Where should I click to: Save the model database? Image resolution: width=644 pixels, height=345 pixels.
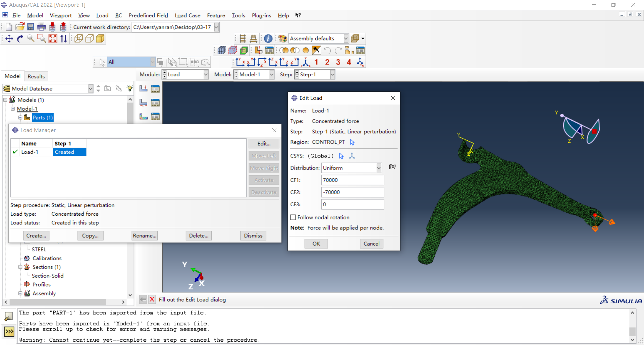pos(31,27)
